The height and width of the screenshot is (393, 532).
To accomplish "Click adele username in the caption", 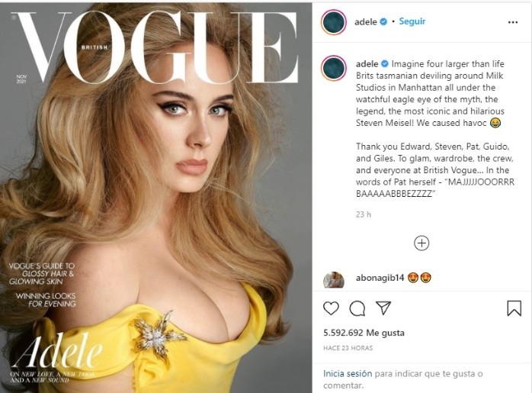I will 367,64.
